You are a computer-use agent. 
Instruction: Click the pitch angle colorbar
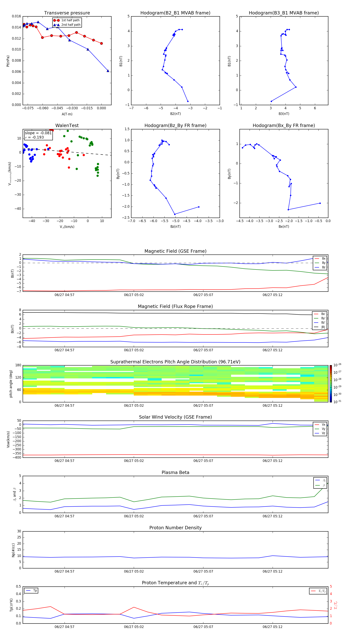pos(331,383)
